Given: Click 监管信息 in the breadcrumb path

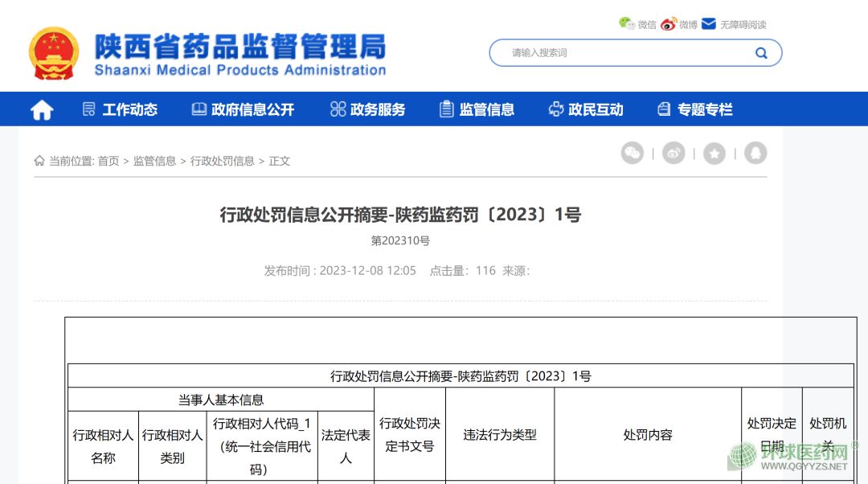Looking at the screenshot, I should 154,161.
